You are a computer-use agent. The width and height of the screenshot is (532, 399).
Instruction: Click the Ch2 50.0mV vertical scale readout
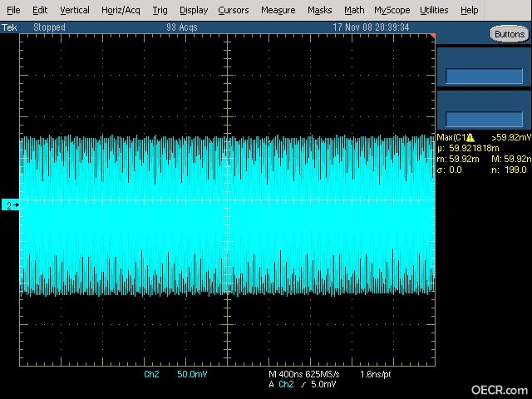[x=175, y=374]
